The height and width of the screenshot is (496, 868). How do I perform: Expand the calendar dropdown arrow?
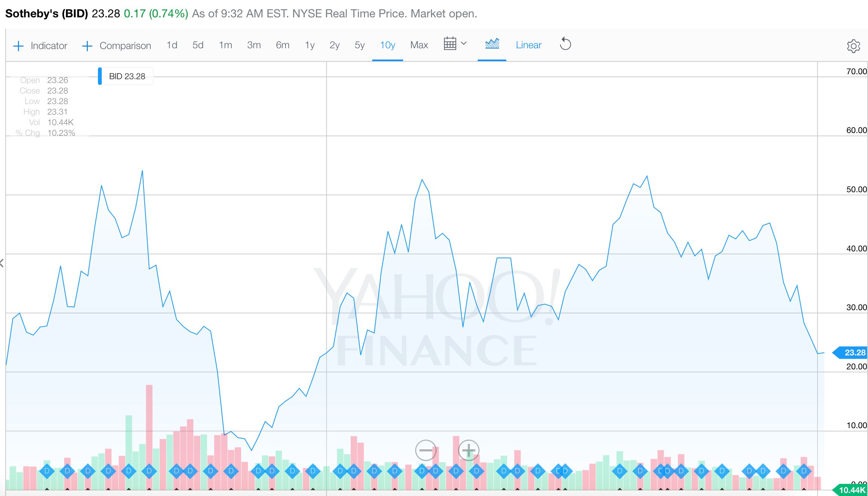(x=464, y=43)
